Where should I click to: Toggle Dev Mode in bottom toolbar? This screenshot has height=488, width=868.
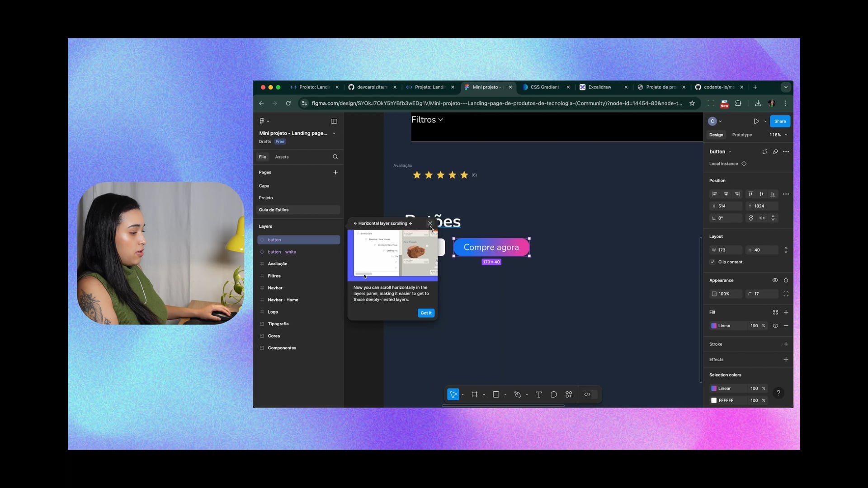coord(587,394)
